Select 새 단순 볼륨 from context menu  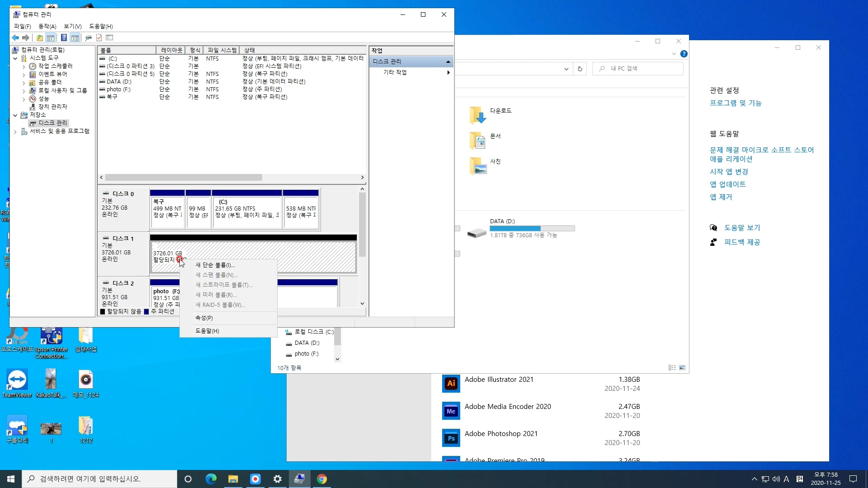(215, 265)
